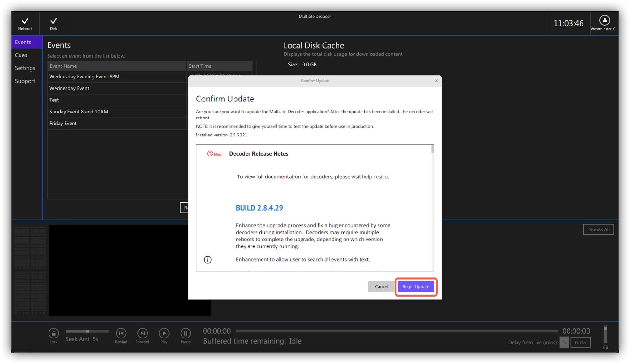This screenshot has height=364, width=630.
Task: Click the Disk status checkmark icon
Action: click(54, 21)
